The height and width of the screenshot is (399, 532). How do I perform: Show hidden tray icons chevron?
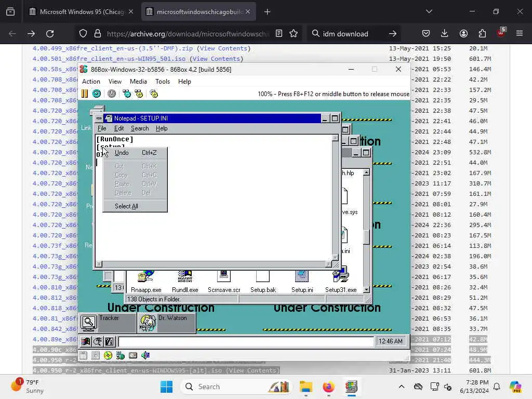(x=402, y=387)
